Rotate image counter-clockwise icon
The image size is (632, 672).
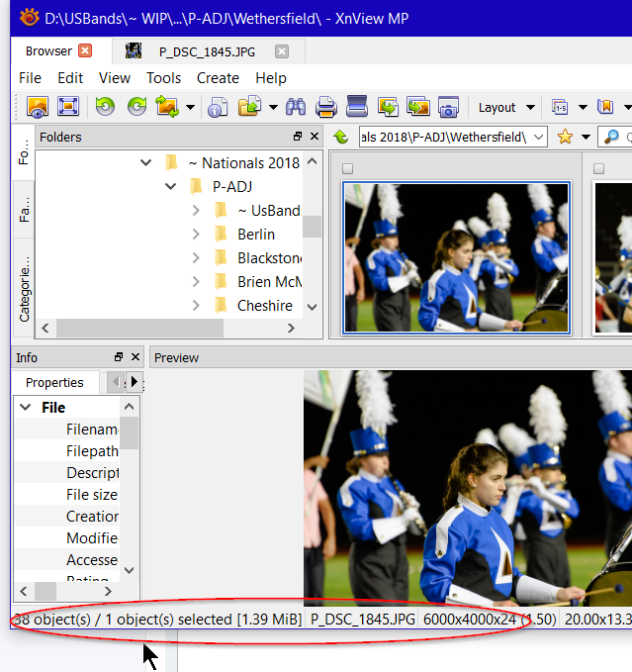[x=105, y=106]
